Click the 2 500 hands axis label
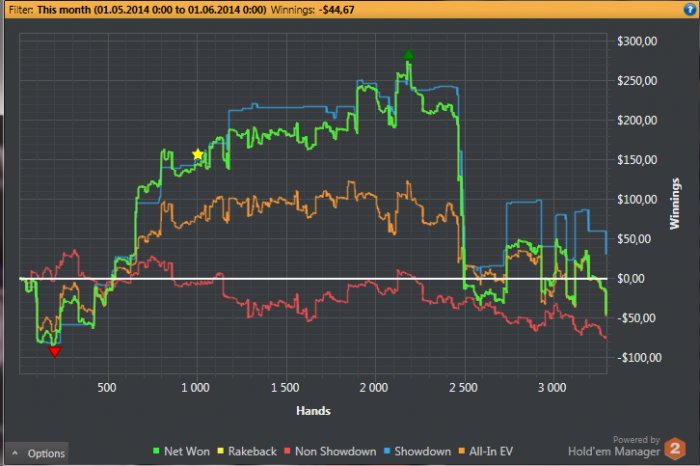 click(463, 387)
